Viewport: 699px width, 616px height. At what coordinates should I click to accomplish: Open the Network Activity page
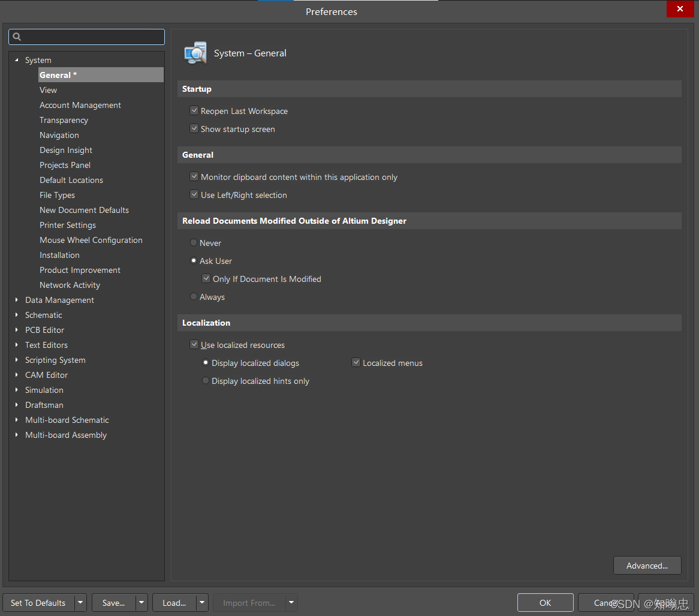point(70,285)
